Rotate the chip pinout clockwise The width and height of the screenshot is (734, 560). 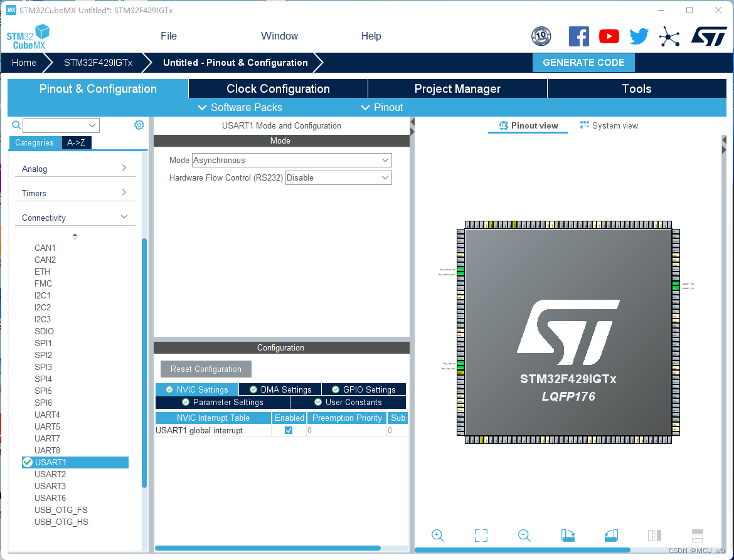tap(568, 535)
